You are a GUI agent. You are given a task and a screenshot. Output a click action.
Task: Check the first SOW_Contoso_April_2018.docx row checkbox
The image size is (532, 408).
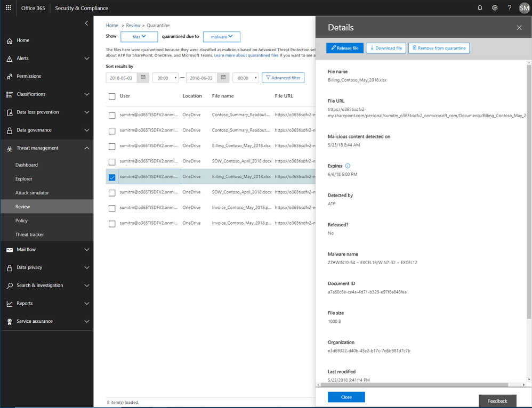(x=112, y=162)
